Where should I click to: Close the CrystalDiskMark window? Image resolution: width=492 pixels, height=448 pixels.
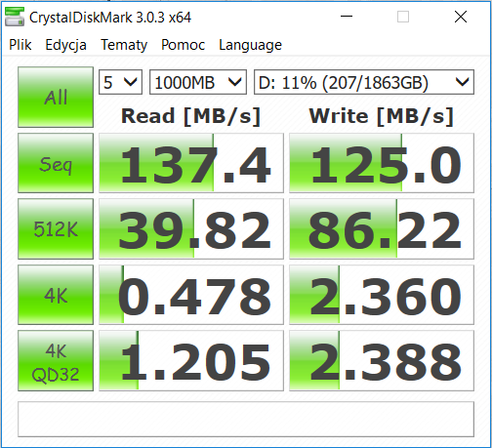pyautogui.click(x=461, y=17)
